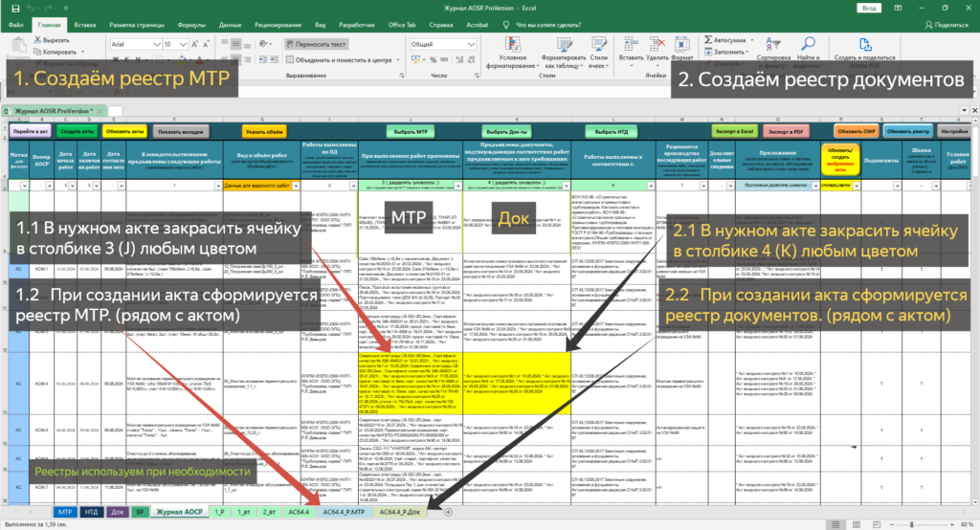Switch to the Вставка ribbon tab
The height and width of the screenshot is (530, 980).
click(x=84, y=25)
